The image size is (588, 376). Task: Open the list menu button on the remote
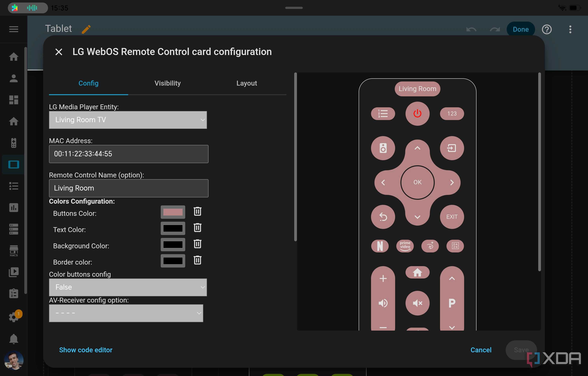pos(383,114)
